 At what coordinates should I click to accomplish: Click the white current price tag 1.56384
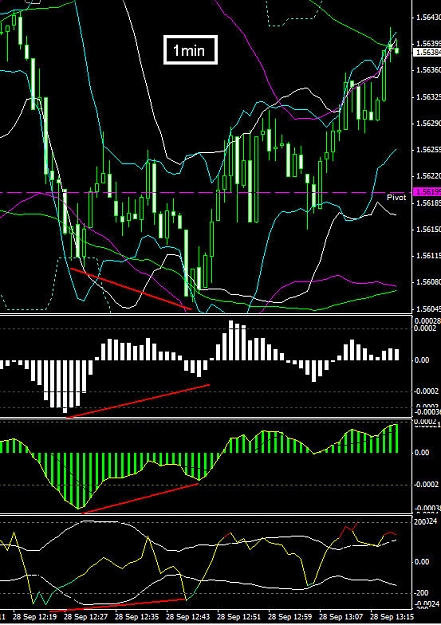427,52
